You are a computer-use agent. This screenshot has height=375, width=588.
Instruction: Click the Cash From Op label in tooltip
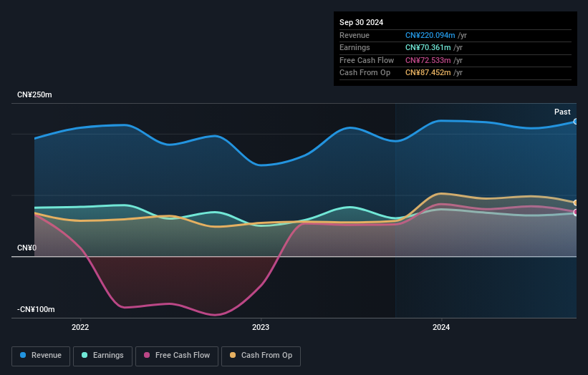[x=365, y=73]
